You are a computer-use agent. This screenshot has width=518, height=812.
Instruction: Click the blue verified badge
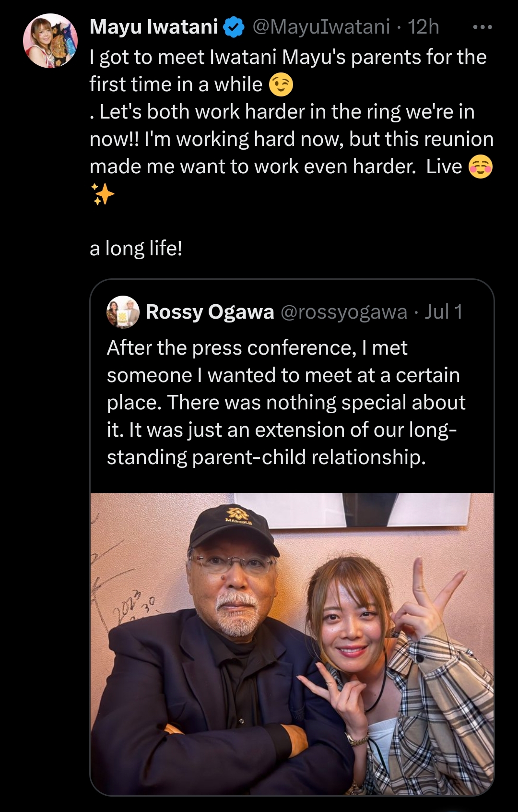234,27
